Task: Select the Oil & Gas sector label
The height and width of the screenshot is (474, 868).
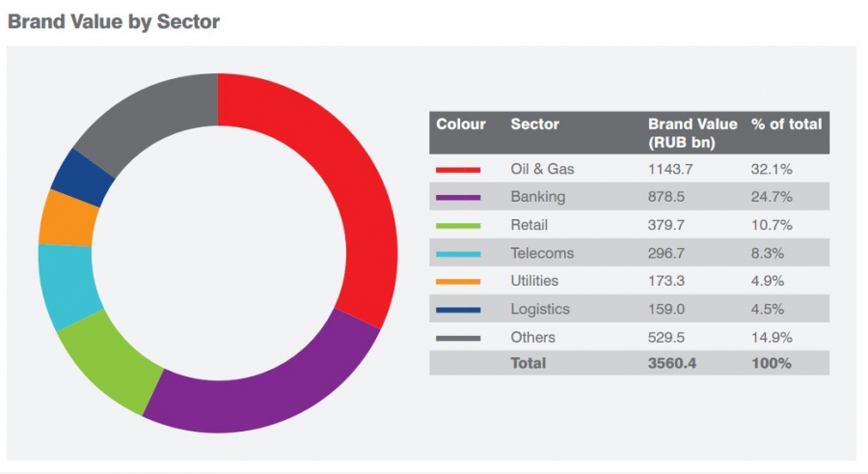Action: [542, 169]
